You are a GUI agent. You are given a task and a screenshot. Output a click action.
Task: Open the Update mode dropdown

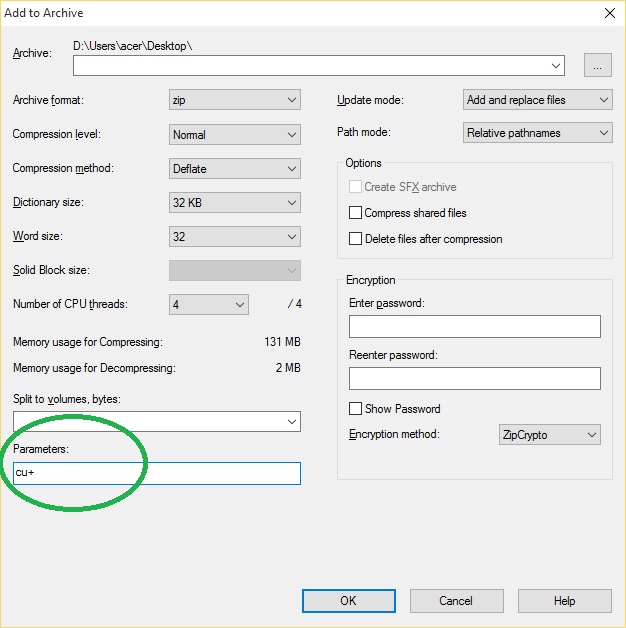tap(538, 100)
